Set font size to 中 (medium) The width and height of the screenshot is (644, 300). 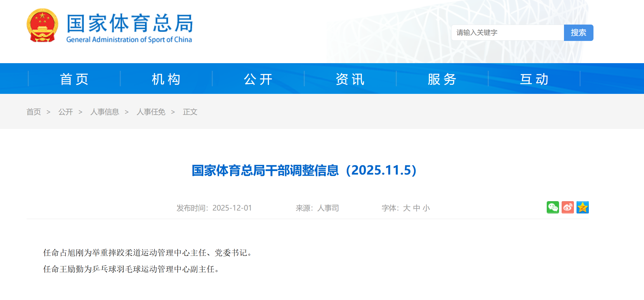[416, 208]
